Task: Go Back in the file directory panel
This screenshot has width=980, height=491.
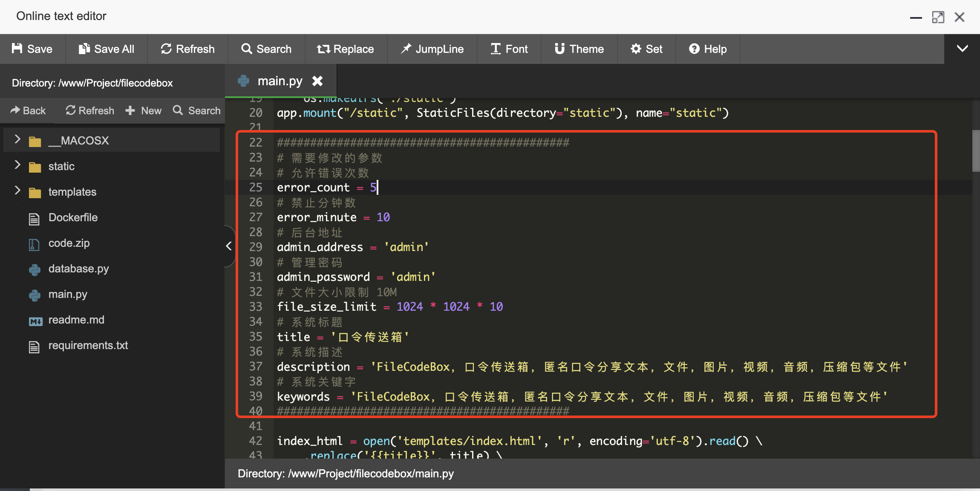Action: [28, 110]
